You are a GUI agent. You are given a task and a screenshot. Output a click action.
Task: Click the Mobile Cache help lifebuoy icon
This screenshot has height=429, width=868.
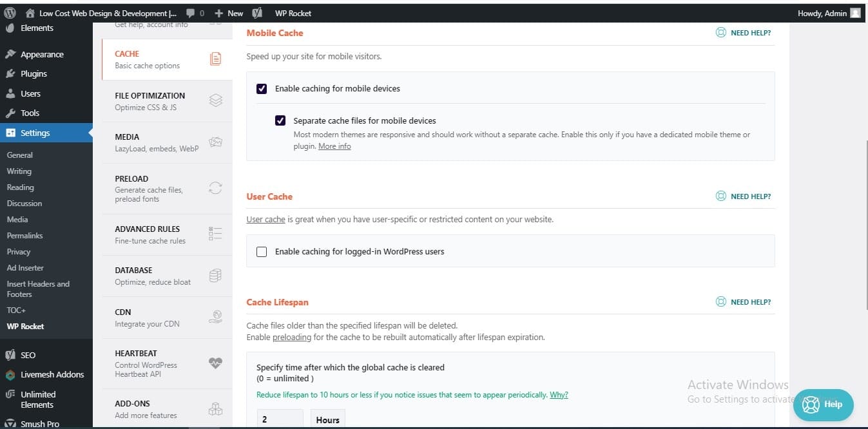point(721,33)
